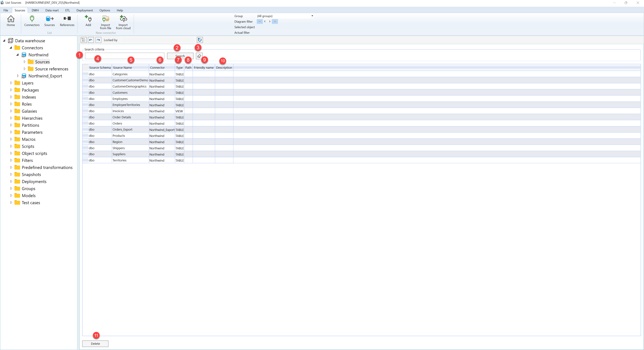Select the Orders_Export source row
Screen dimensions: 644x350
(361, 129)
